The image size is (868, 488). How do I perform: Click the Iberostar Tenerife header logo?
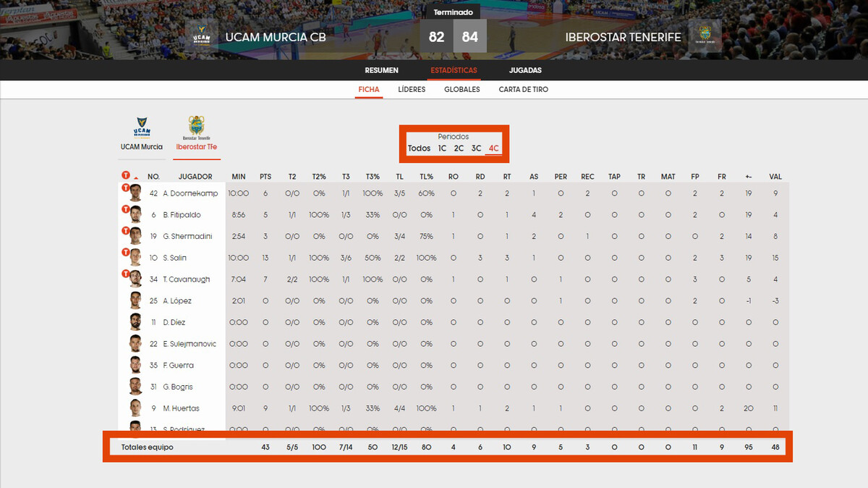[x=705, y=36]
